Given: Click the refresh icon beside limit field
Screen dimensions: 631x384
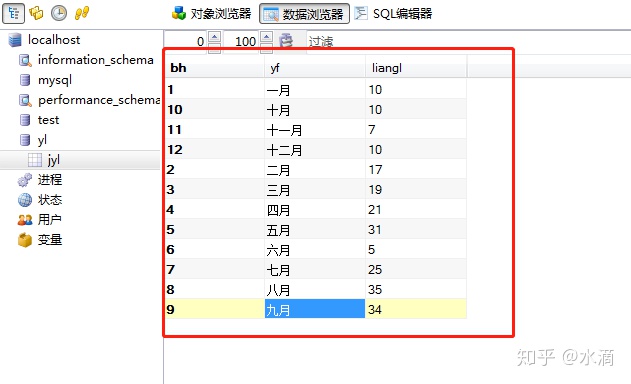Looking at the screenshot, I should tap(286, 41).
